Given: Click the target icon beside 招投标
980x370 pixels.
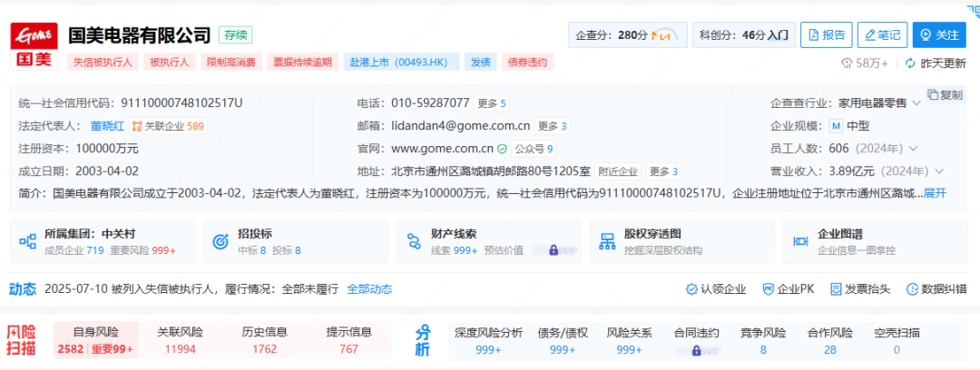Looking at the screenshot, I should [x=220, y=242].
